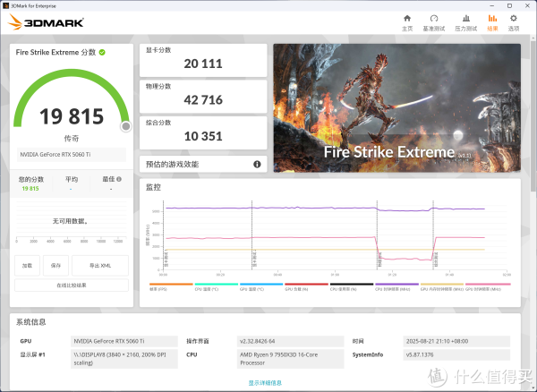Open the 选项 settings gear icon
This screenshot has height=392, width=537.
click(514, 21)
